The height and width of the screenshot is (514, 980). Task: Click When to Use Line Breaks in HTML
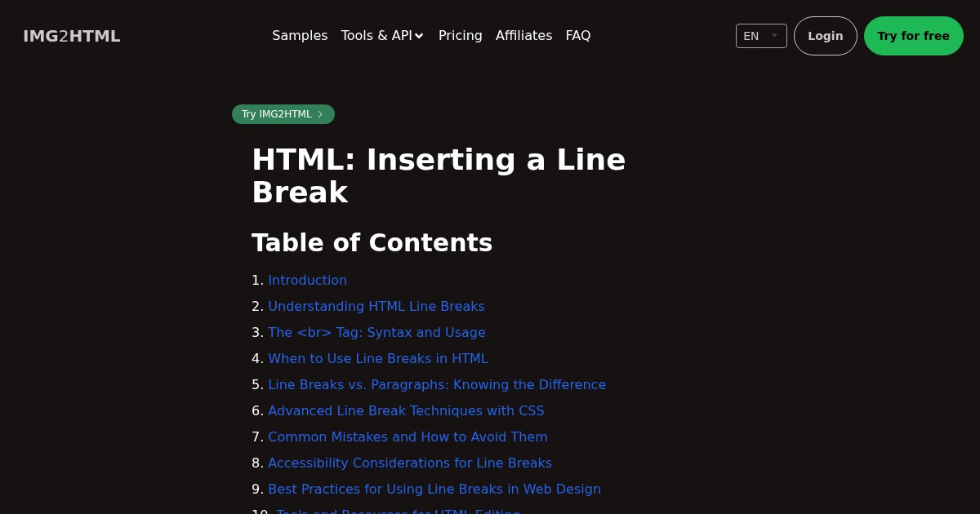(378, 358)
